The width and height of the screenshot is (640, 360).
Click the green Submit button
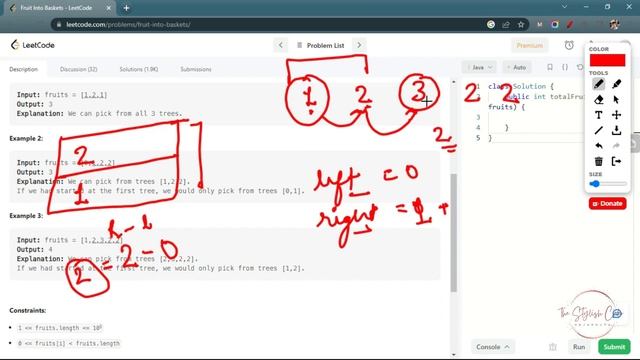click(614, 347)
